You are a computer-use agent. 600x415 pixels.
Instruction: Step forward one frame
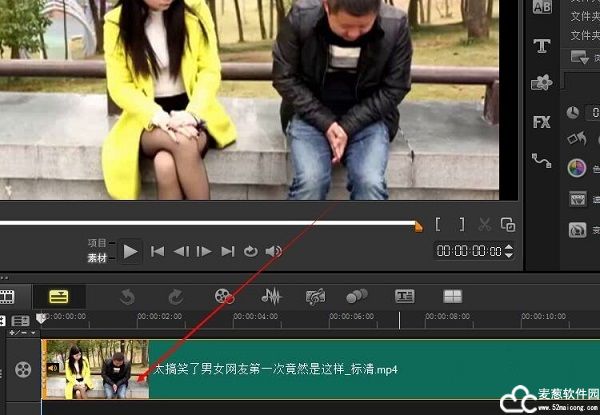pyautogui.click(x=204, y=251)
